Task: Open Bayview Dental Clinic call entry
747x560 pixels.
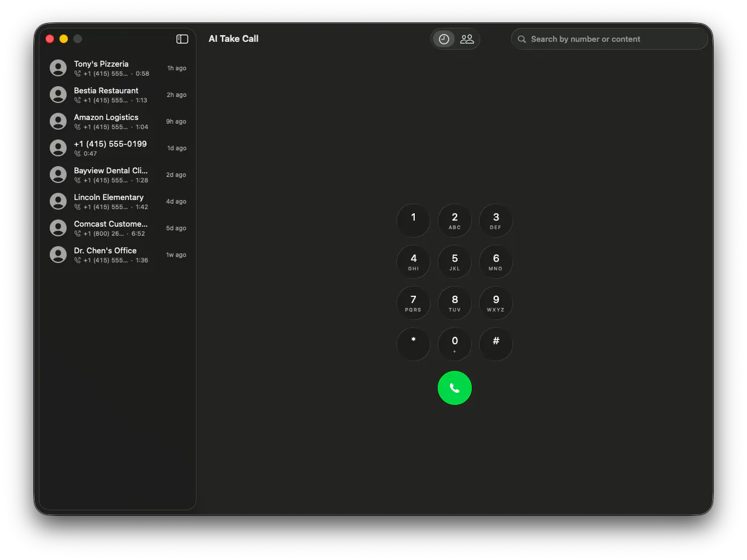Action: 118,175
